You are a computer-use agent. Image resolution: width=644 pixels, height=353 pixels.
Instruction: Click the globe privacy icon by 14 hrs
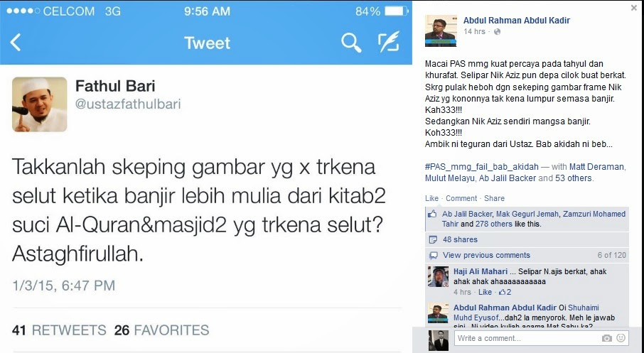[x=497, y=31]
